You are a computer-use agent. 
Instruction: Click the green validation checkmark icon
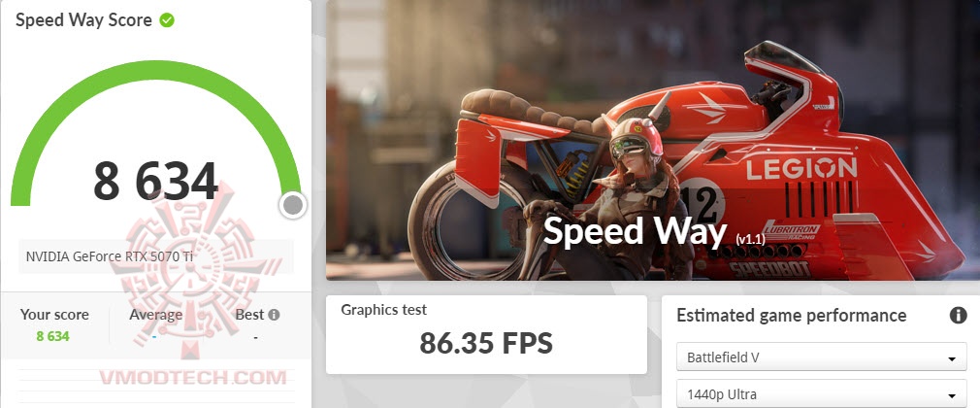tap(167, 20)
